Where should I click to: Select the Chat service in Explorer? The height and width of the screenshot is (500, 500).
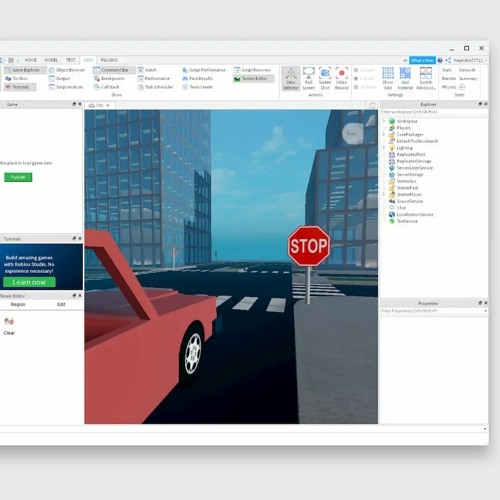397,208
